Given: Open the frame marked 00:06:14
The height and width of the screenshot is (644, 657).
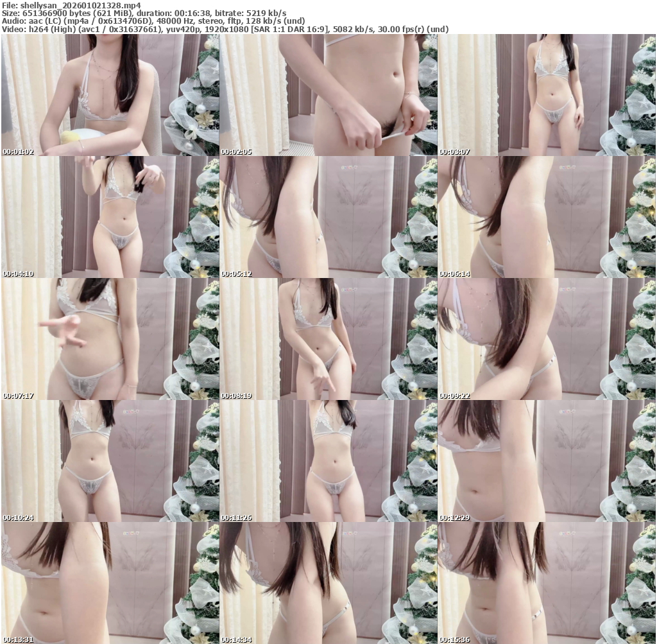Looking at the screenshot, I should [x=546, y=217].
